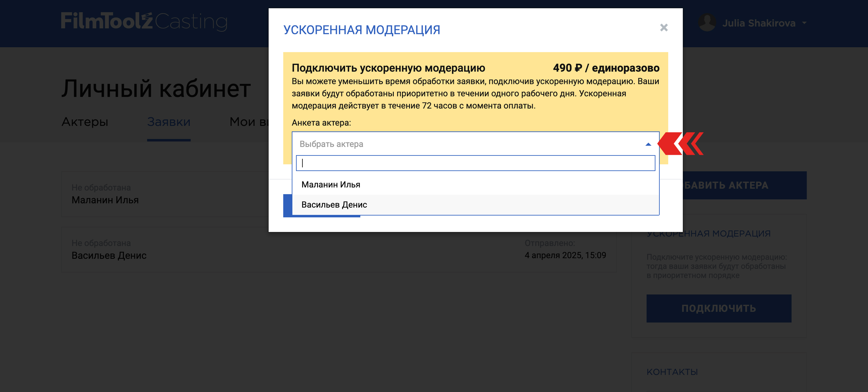The height and width of the screenshot is (392, 868).
Task: Focus the actor search input field
Action: click(x=475, y=163)
